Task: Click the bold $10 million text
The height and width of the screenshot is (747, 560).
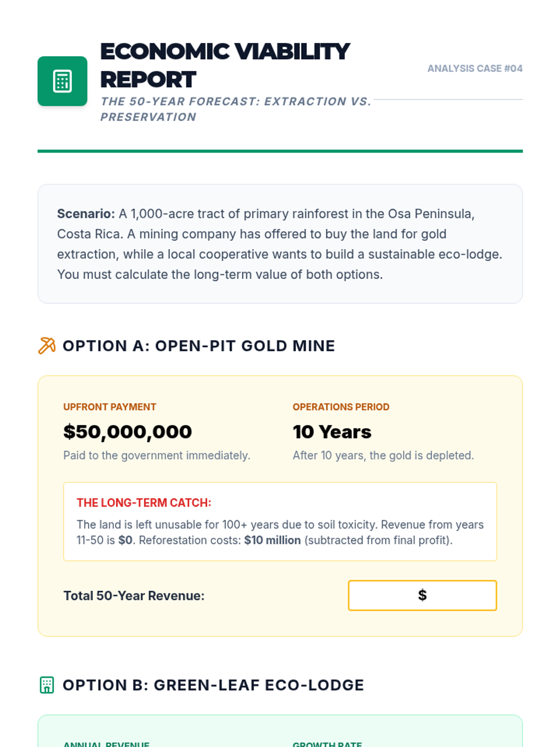Action: tap(273, 540)
